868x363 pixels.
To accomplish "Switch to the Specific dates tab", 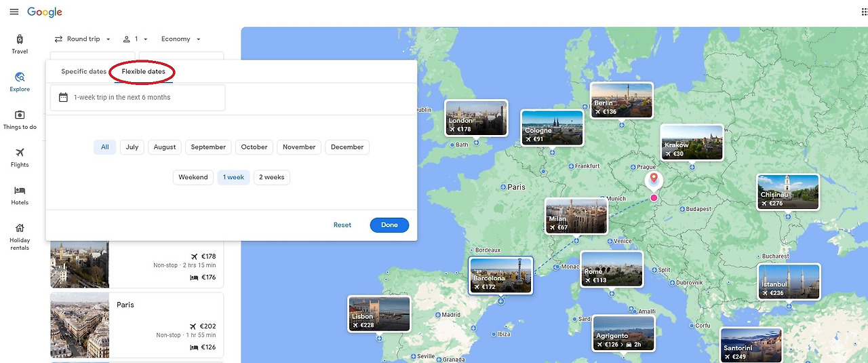I will point(83,71).
